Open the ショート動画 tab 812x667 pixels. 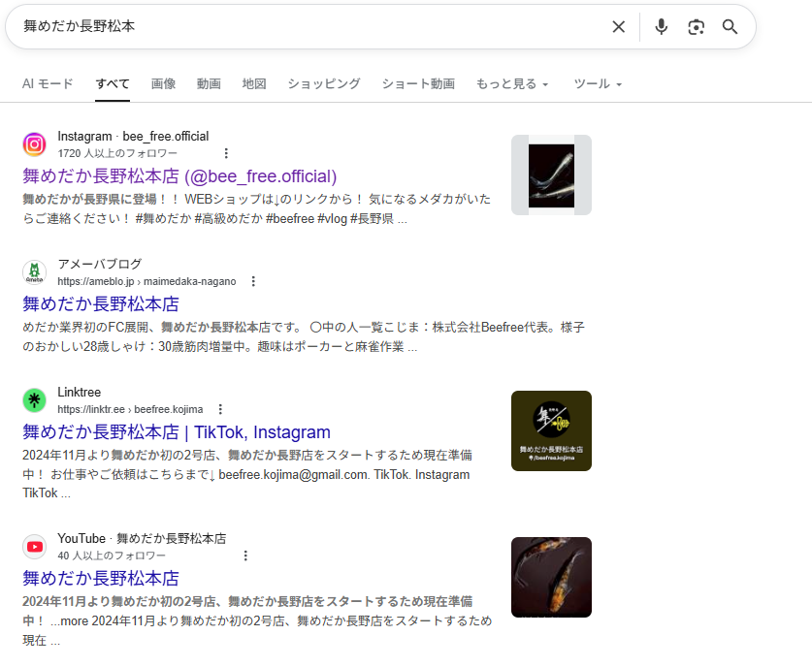point(418,83)
